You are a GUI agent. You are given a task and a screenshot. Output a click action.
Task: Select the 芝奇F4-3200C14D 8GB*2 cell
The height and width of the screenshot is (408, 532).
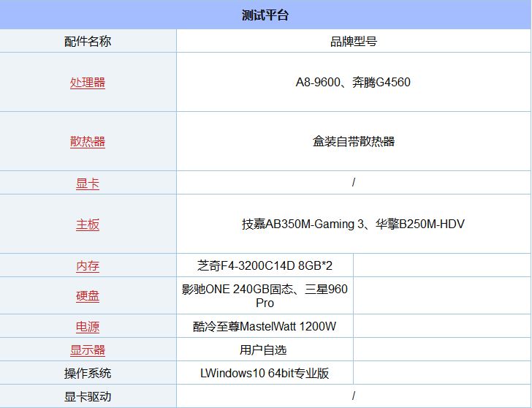[265, 265]
